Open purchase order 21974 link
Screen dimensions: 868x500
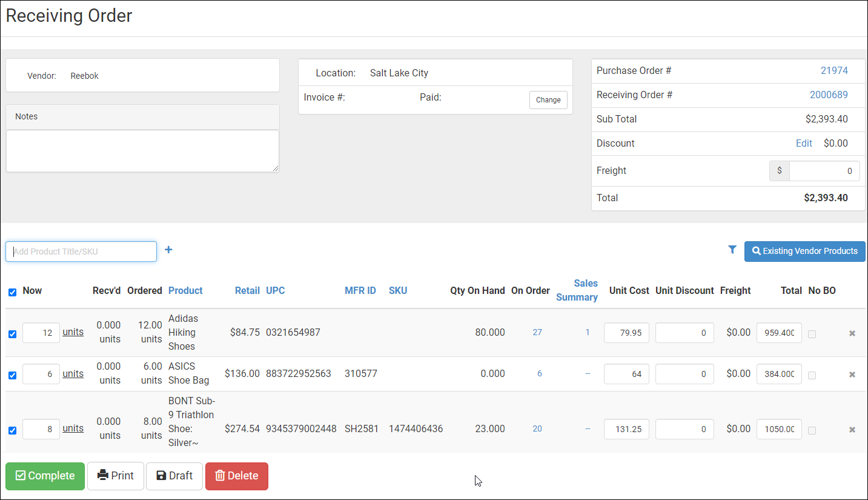pyautogui.click(x=834, y=70)
